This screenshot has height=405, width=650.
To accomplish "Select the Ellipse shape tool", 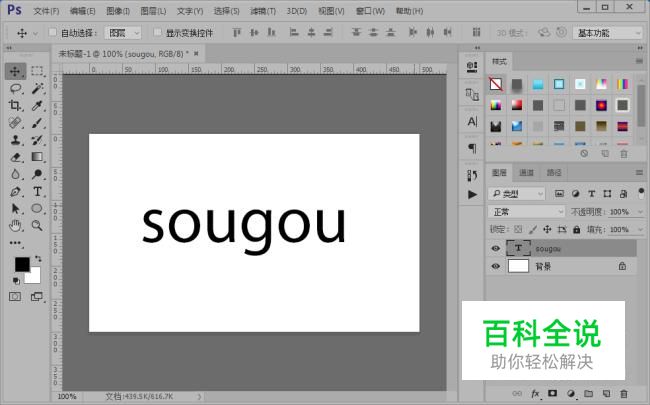I will coord(37,208).
